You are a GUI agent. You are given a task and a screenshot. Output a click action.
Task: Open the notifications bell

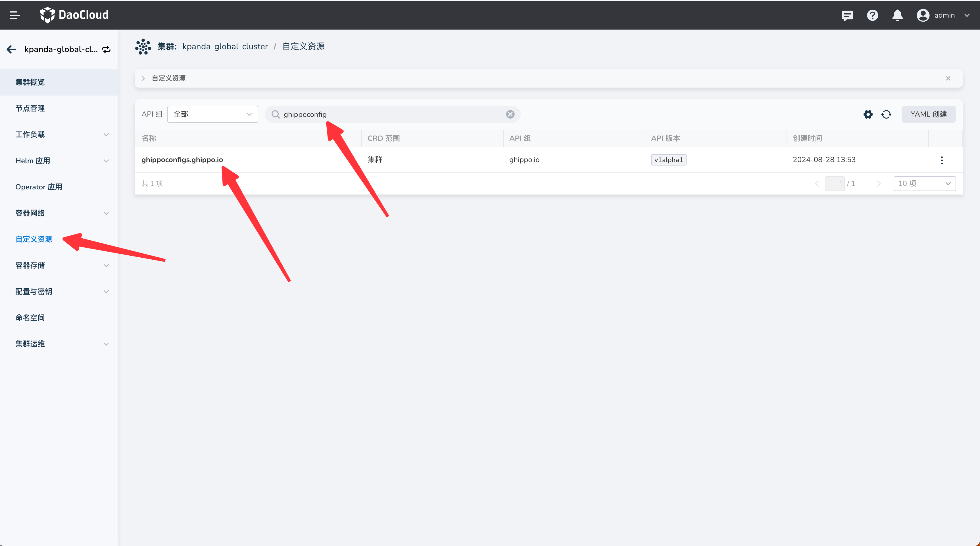pos(897,15)
